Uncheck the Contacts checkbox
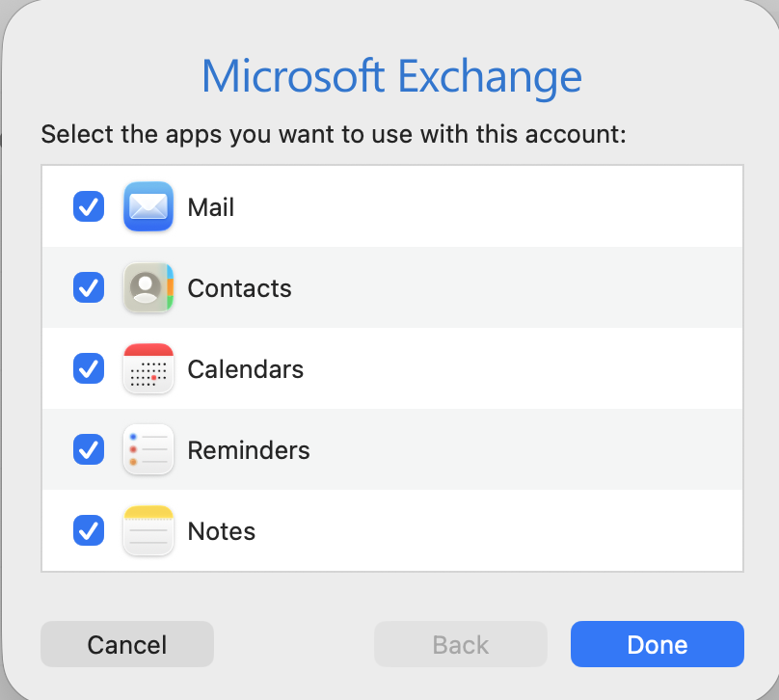This screenshot has width=779, height=700. (89, 288)
